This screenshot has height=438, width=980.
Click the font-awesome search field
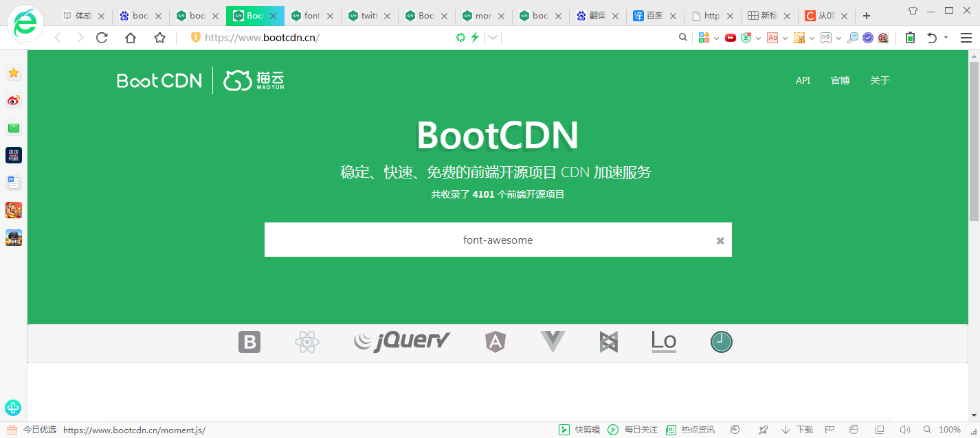pyautogui.click(x=498, y=240)
